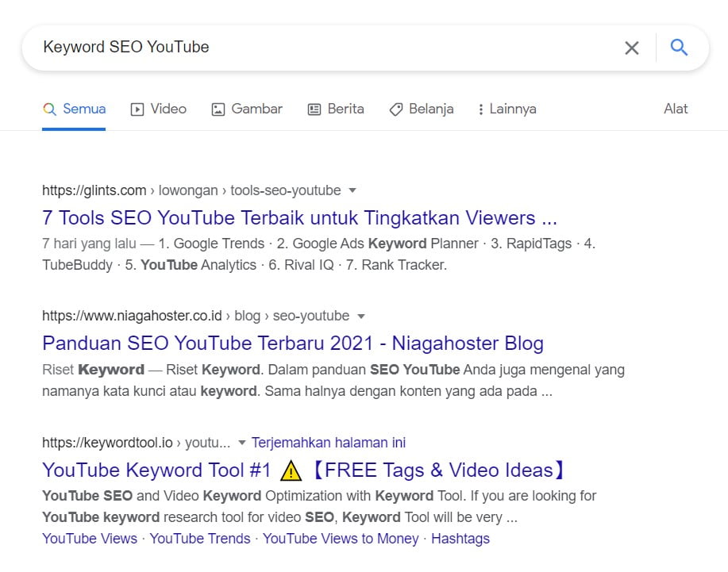
Task: Open the 'Hashtags' sitelink
Action: pos(460,539)
